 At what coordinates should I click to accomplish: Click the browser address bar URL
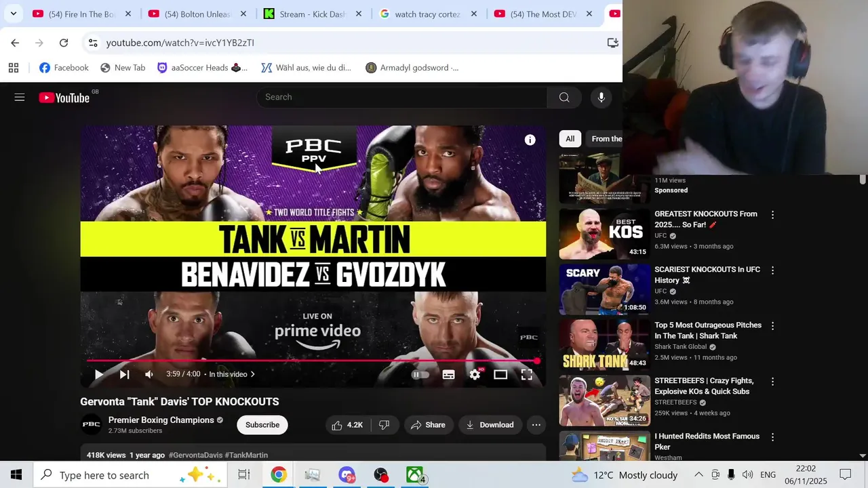pos(180,43)
